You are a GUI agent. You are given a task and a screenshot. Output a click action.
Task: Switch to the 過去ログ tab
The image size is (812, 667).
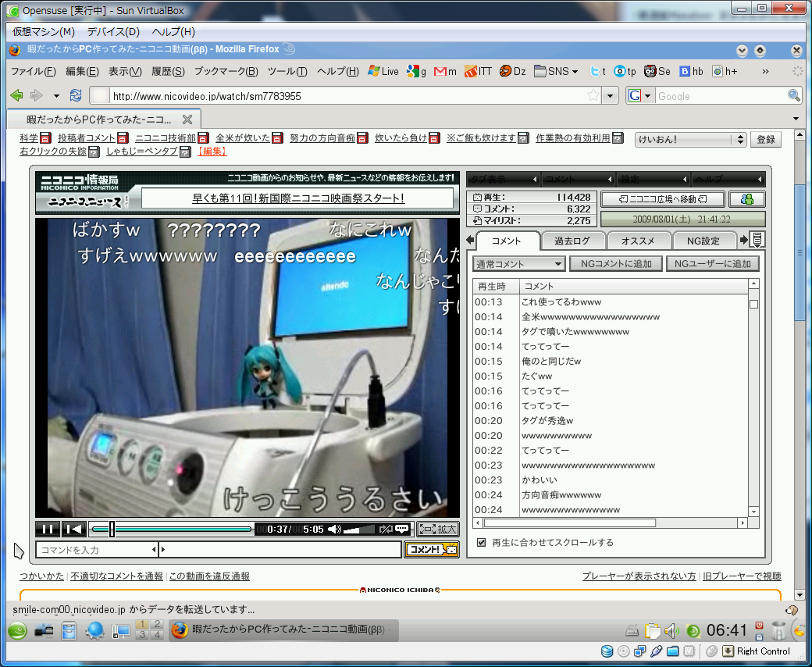pos(572,241)
